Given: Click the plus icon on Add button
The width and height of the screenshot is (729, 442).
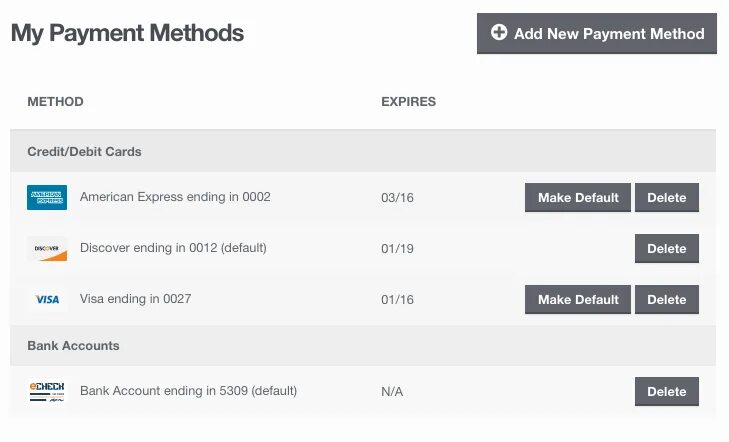Looking at the screenshot, I should pos(499,33).
